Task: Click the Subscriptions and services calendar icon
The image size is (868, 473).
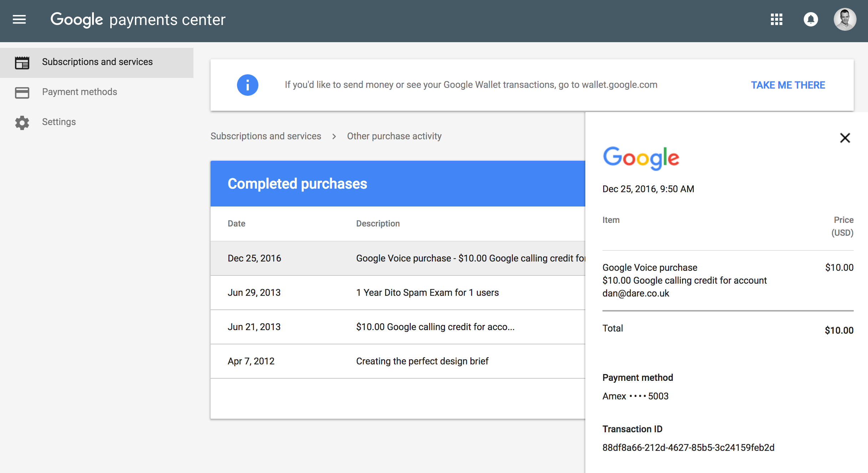Action: [x=22, y=63]
